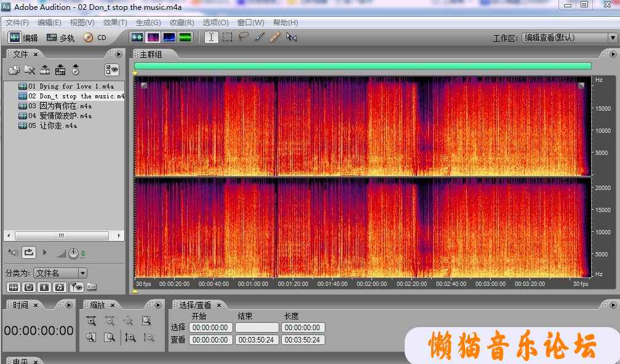Toggle Show Full Paths button
620x364 pixels.
click(92, 287)
